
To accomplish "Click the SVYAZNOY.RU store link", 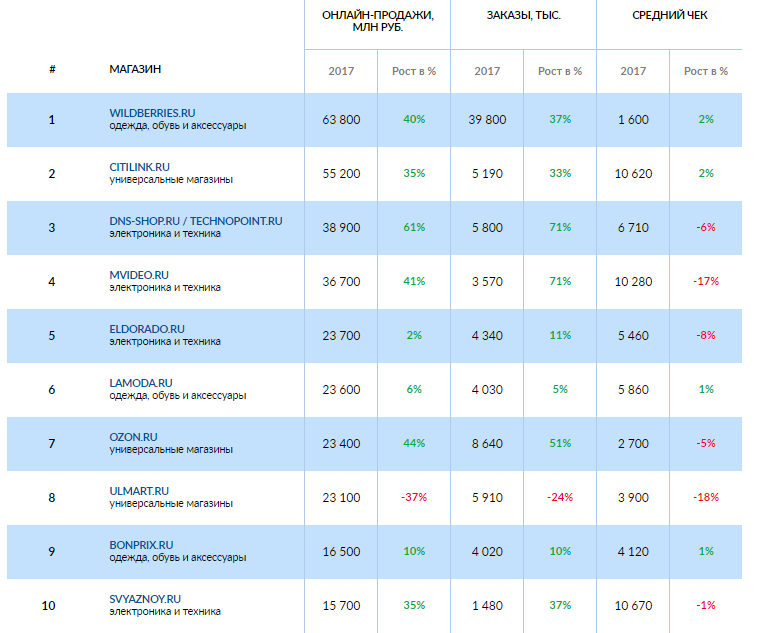I will point(145,598).
